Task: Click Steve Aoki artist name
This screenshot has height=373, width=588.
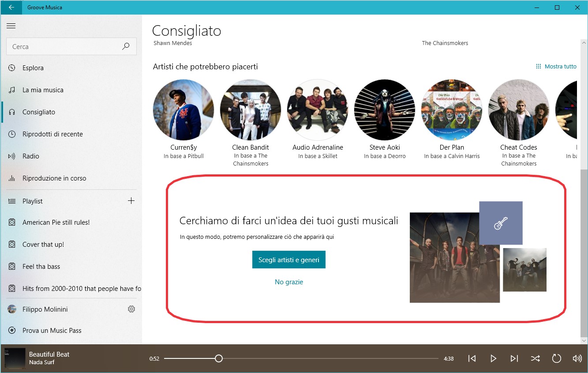Action: 385,147
